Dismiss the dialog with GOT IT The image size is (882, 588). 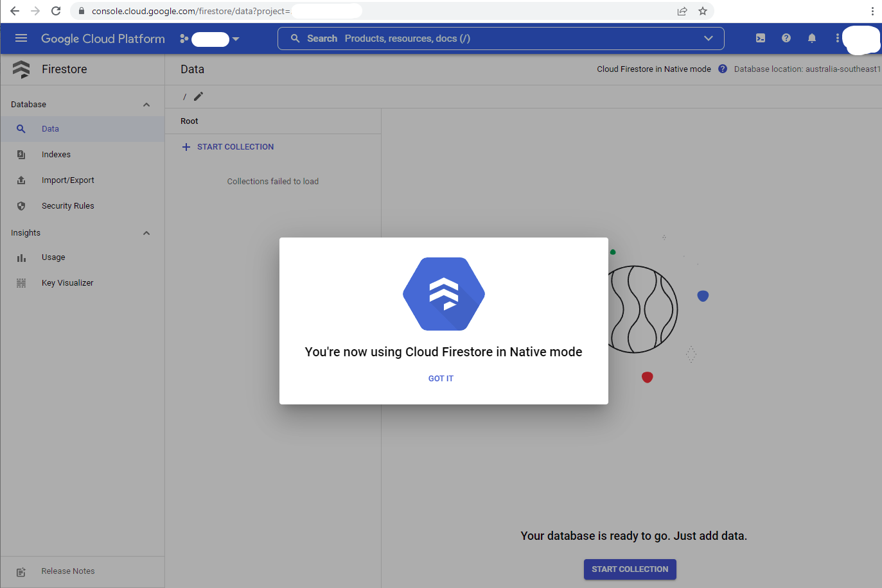click(x=441, y=378)
